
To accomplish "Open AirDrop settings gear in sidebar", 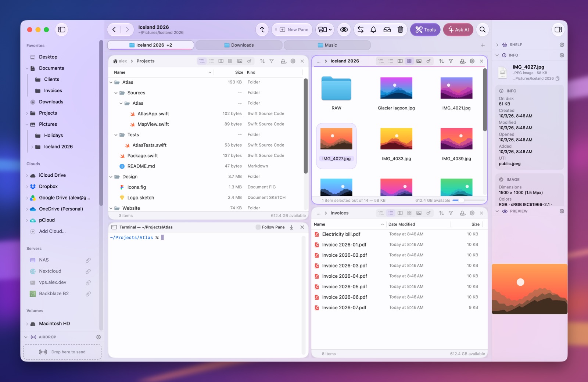I will point(98,337).
